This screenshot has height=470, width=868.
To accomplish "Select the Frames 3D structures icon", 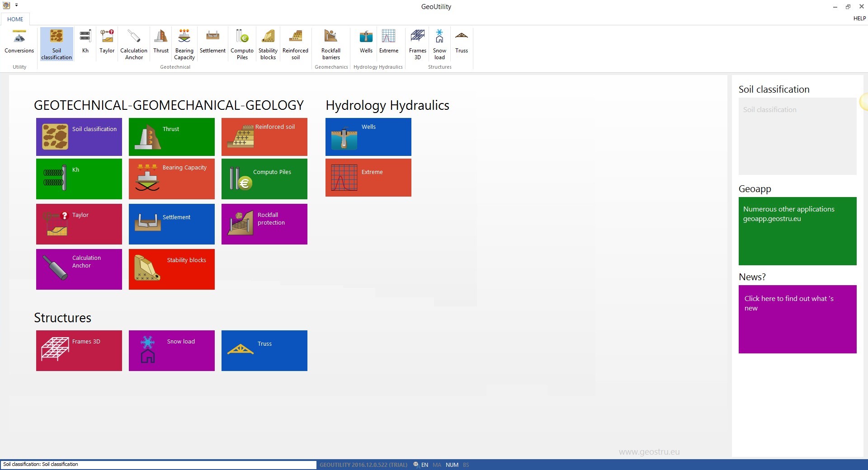I will tap(417, 43).
